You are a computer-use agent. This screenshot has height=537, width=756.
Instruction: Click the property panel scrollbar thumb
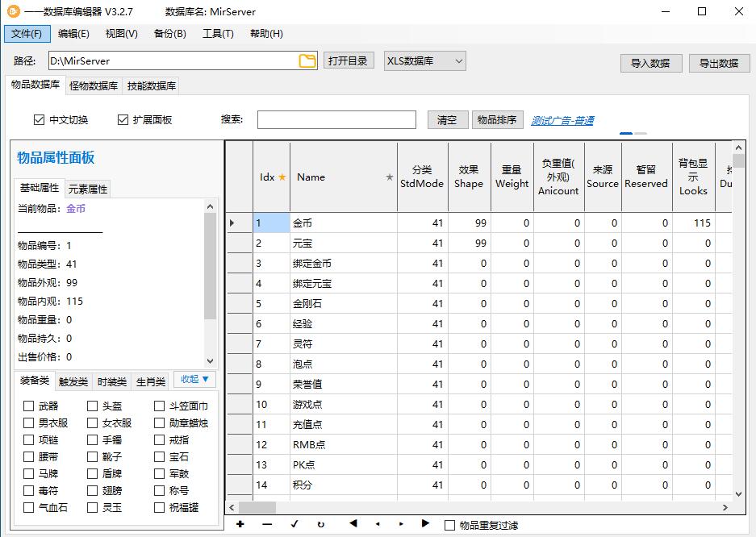[x=210, y=266]
